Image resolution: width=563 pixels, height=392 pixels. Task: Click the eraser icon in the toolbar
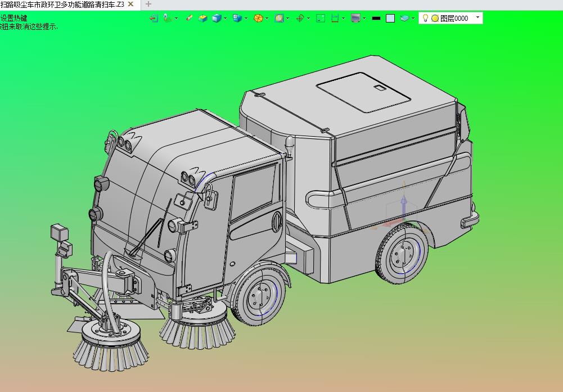point(190,18)
